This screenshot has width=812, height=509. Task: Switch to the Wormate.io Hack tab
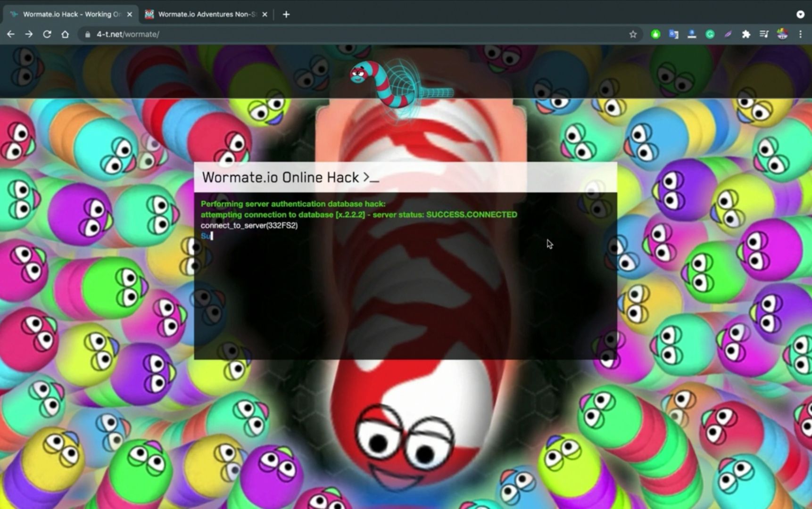tap(71, 14)
